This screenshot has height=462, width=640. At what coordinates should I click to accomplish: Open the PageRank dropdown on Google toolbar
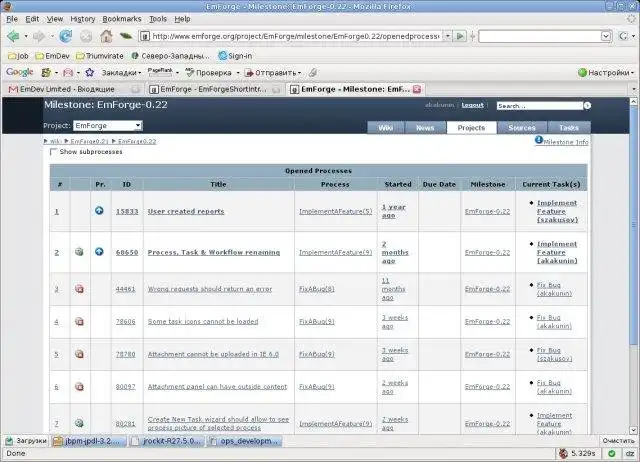(177, 73)
